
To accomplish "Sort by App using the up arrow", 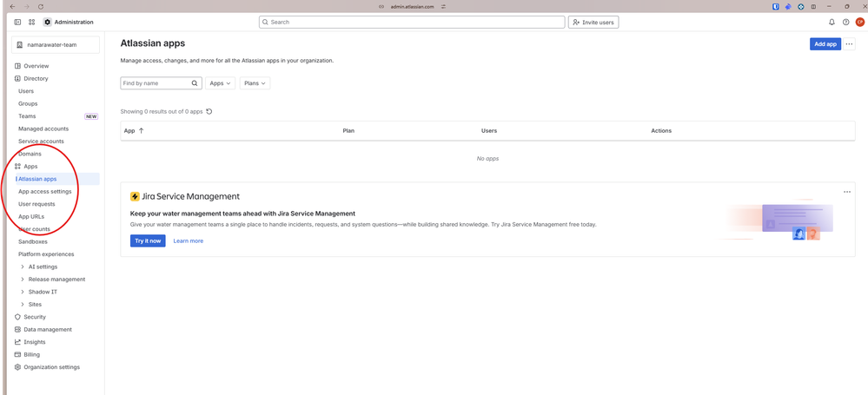I will [141, 130].
